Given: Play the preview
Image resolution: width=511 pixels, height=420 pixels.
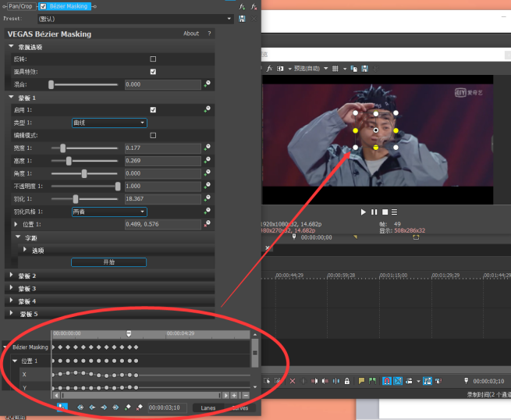Looking at the screenshot, I should tap(363, 212).
